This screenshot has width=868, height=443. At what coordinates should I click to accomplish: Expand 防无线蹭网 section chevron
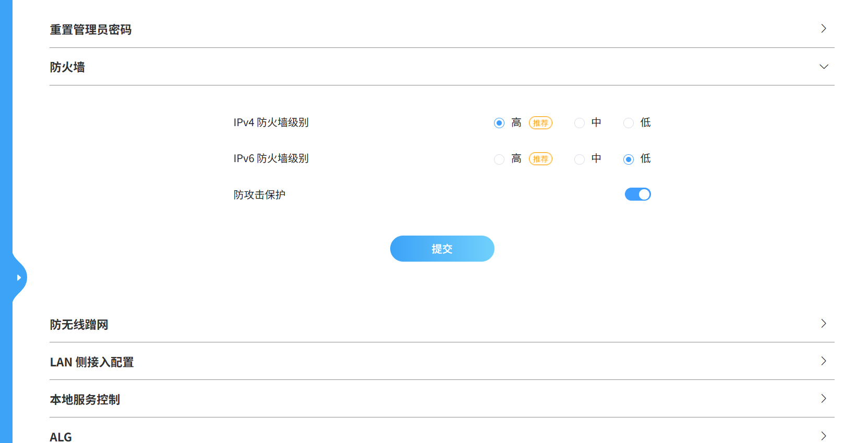point(824,324)
